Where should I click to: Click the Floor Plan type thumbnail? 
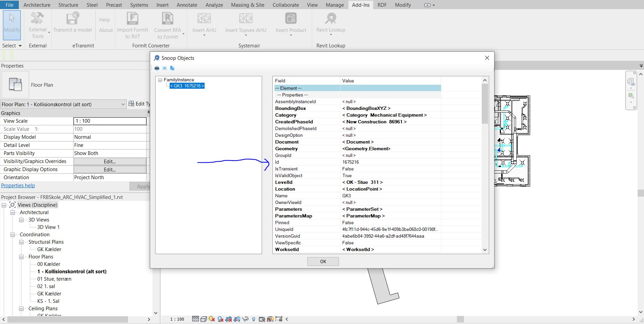pyautogui.click(x=15, y=85)
